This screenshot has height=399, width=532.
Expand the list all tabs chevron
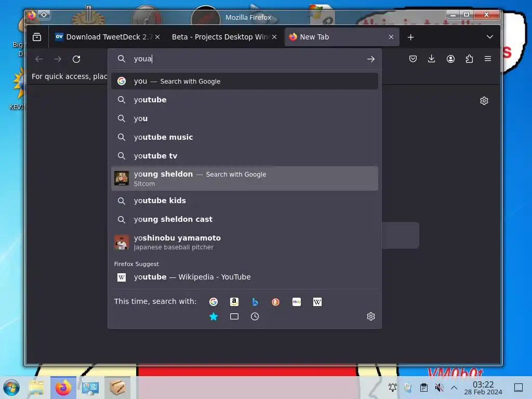coord(489,37)
